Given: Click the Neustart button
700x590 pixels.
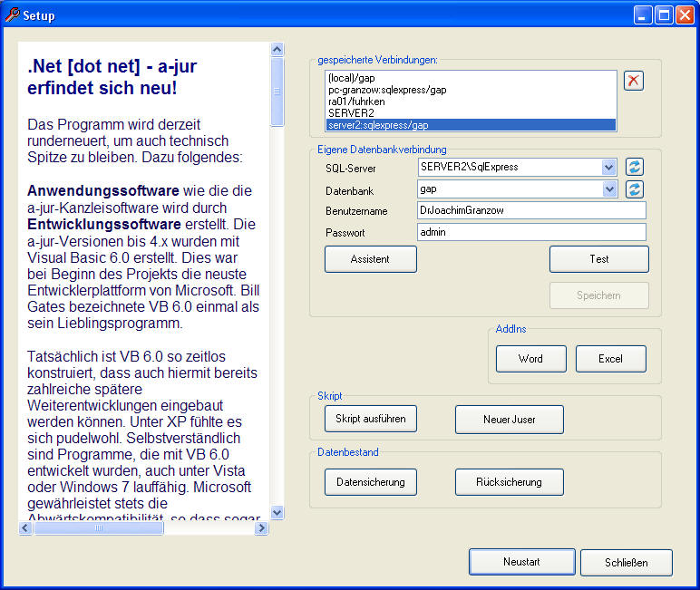Looking at the screenshot, I should [x=522, y=562].
